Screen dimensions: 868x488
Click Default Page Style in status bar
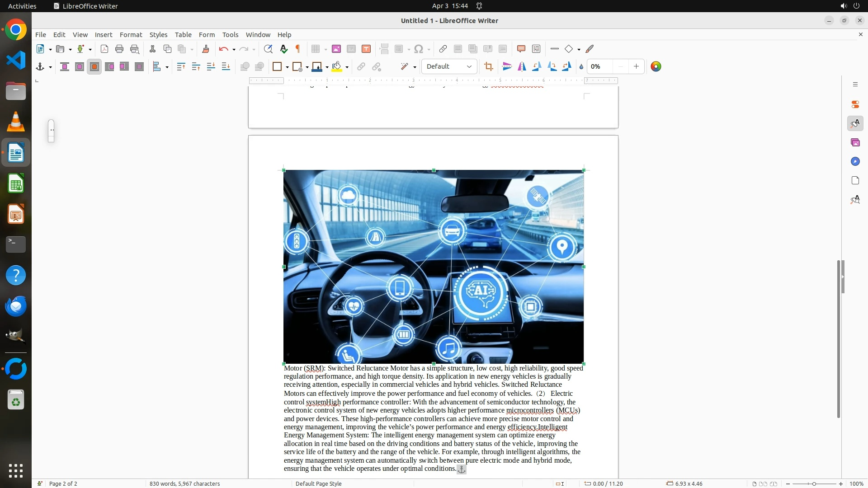[318, 483]
